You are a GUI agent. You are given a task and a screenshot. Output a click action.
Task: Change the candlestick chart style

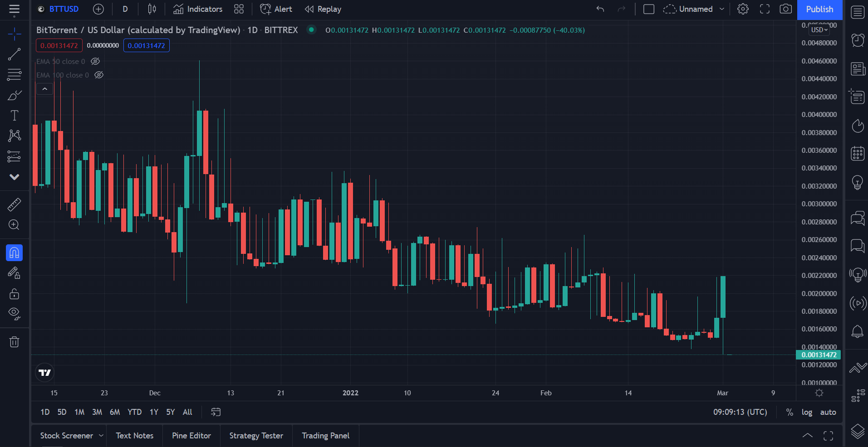click(x=152, y=9)
